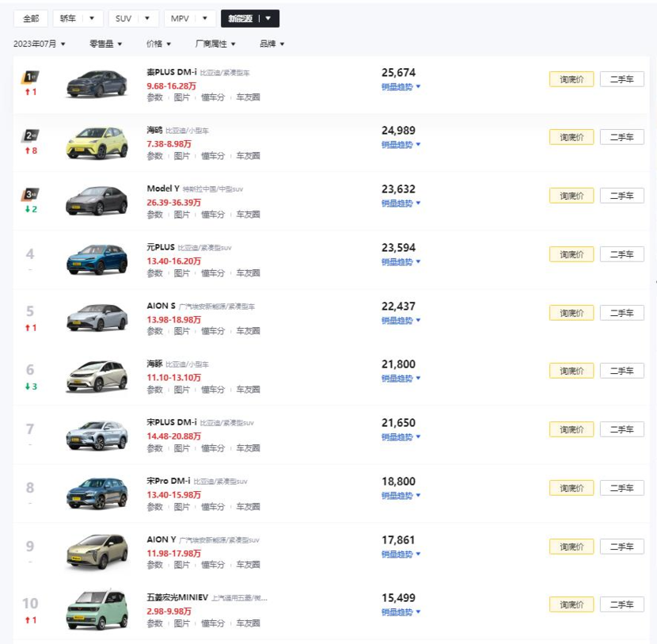Click 二手车 for 海豚
Image resolution: width=657 pixels, height=644 pixels.
[622, 371]
